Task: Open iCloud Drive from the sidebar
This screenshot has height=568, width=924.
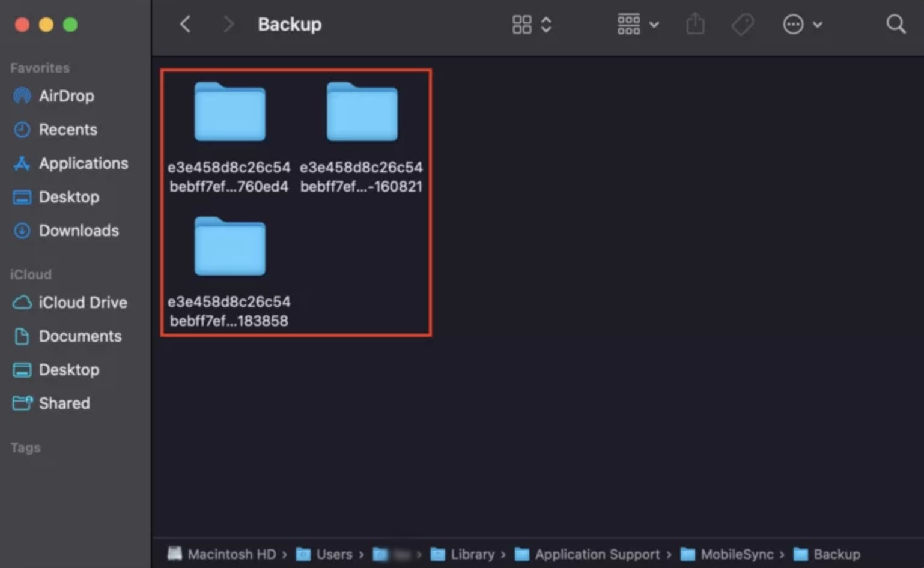Action: [82, 302]
